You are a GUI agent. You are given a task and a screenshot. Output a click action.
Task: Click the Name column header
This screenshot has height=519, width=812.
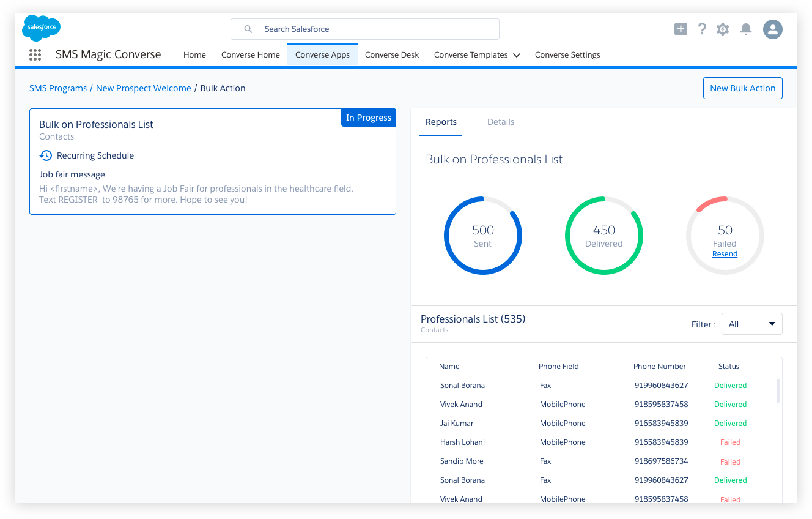449,367
